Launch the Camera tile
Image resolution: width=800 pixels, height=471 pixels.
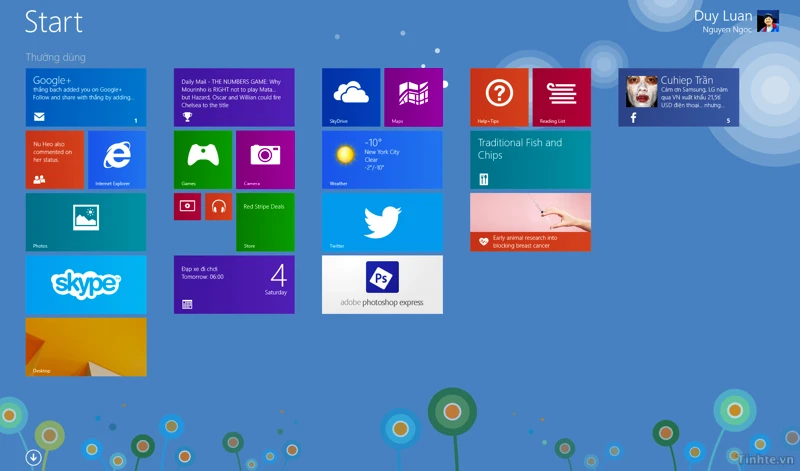[x=265, y=160]
